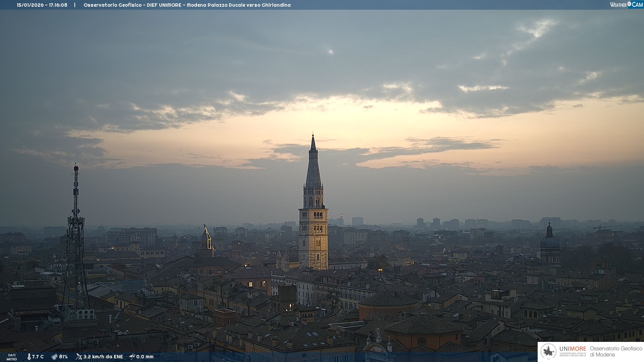This screenshot has height=362, width=644.
Task: Click the 7.7 C temperature reading
Action: (x=38, y=357)
